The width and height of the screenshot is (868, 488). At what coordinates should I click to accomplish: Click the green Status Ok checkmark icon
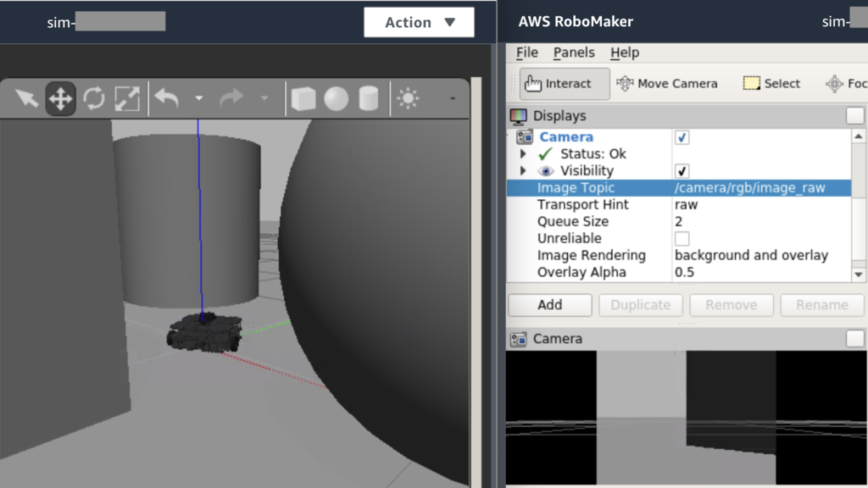[545, 154]
